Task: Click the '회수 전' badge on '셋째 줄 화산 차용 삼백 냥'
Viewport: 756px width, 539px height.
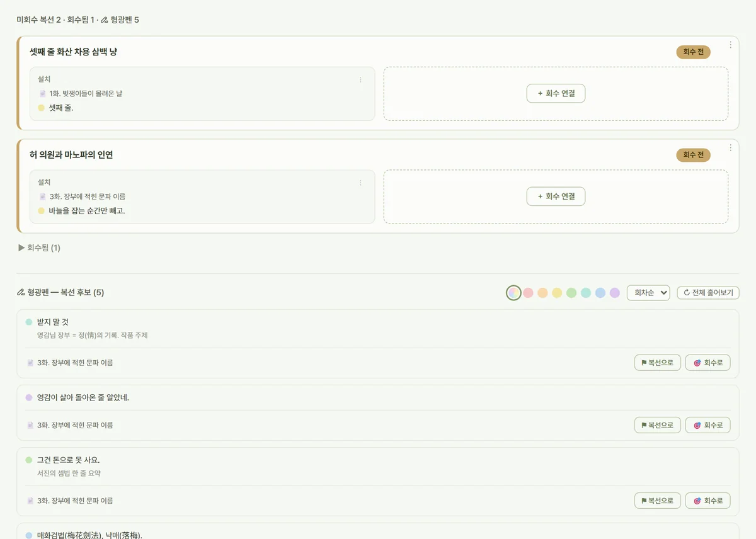Action: click(x=694, y=52)
